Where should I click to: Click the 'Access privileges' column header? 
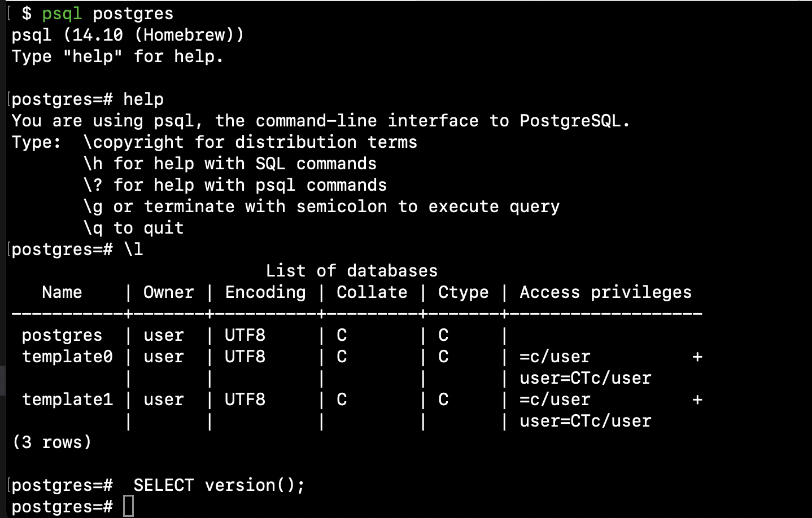tap(605, 292)
